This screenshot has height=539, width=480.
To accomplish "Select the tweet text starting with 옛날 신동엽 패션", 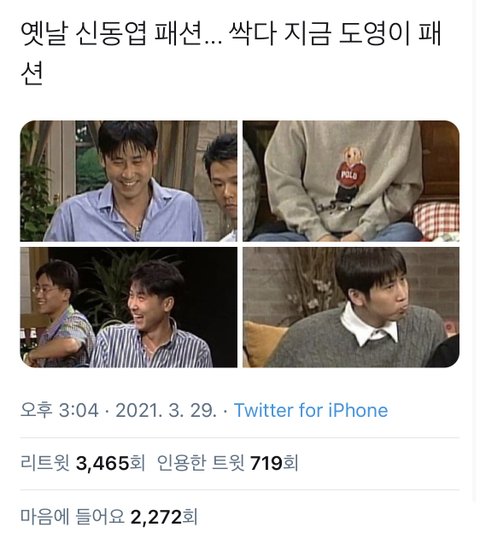I will pyautogui.click(x=231, y=53).
